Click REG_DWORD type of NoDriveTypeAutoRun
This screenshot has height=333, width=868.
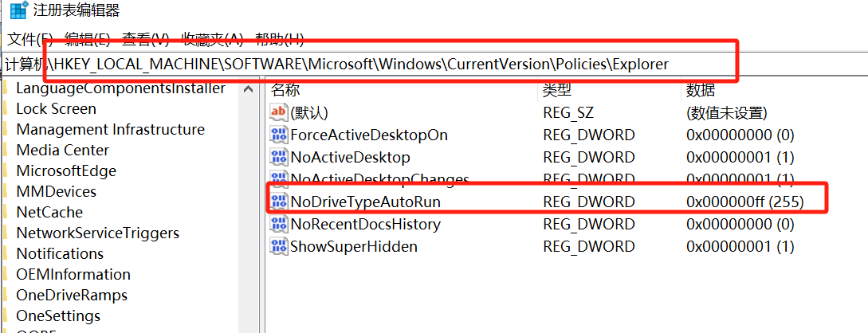(x=588, y=202)
